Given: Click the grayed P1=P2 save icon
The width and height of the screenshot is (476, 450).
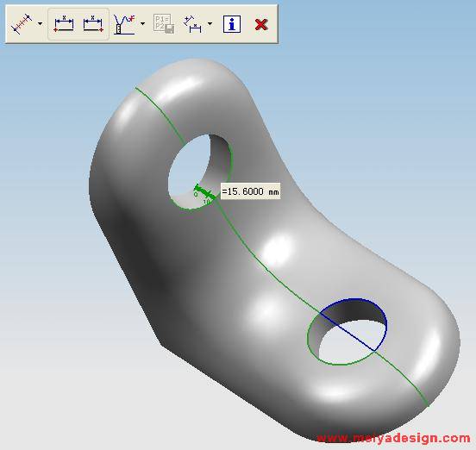Looking at the screenshot, I should 164,23.
